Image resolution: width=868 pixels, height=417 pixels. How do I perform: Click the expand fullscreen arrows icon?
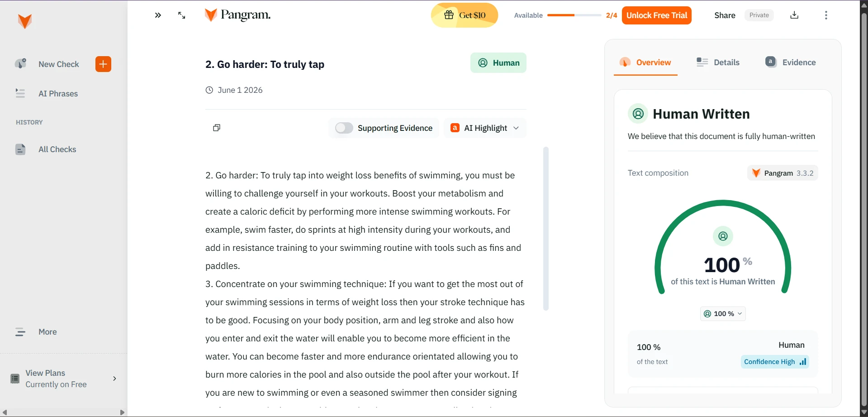182,15
